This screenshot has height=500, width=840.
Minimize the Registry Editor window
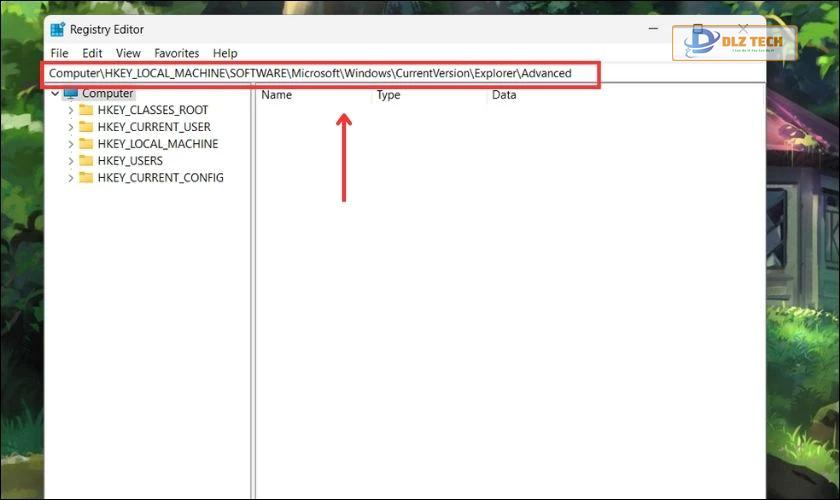pyautogui.click(x=653, y=28)
